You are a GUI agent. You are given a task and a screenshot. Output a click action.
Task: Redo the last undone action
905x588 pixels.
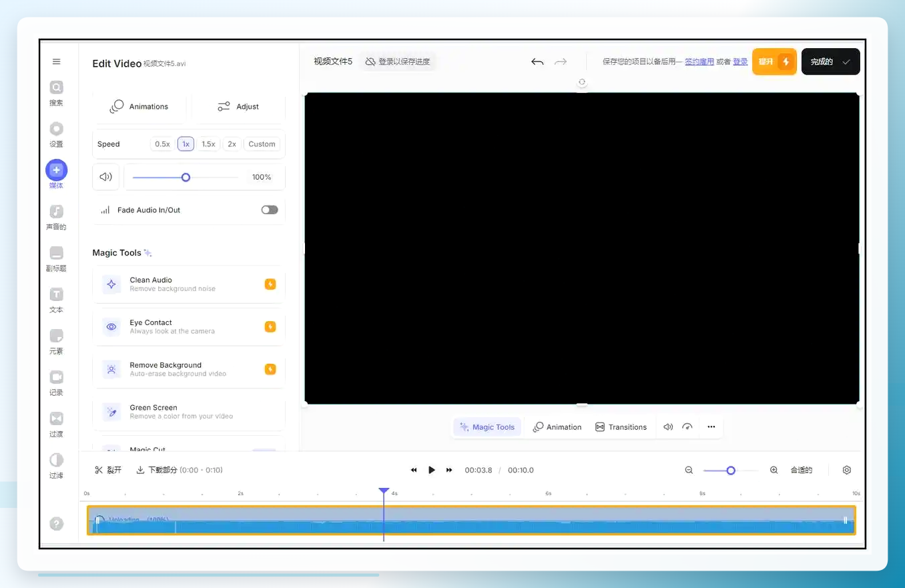pyautogui.click(x=561, y=62)
